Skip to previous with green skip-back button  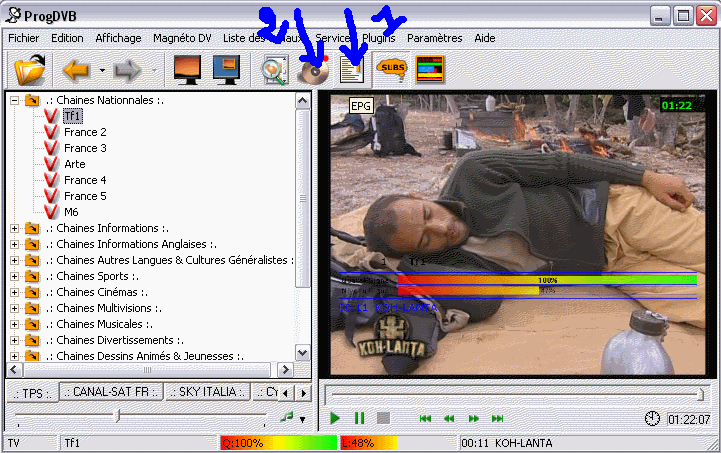tap(425, 418)
